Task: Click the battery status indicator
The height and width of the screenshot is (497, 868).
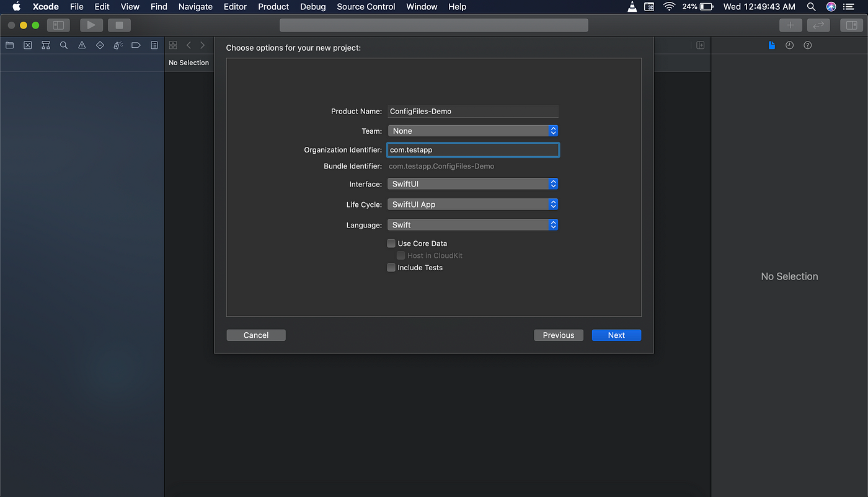Action: point(697,7)
